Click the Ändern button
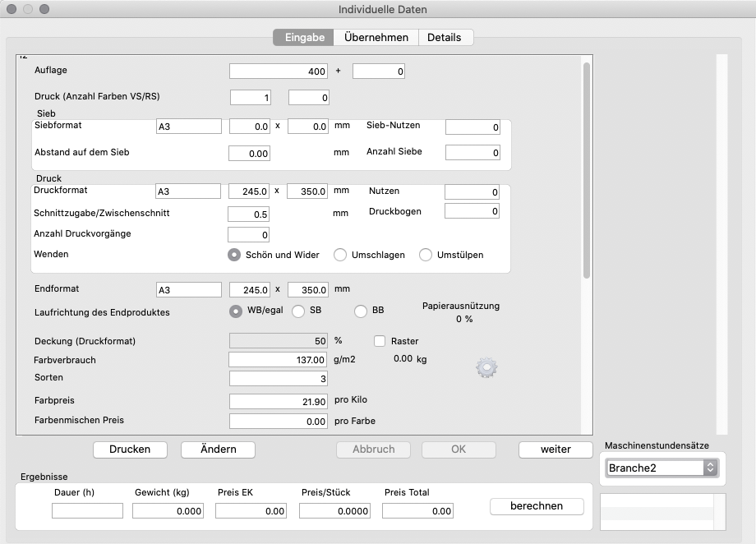Screen dimensions: 756x544 [x=218, y=449]
